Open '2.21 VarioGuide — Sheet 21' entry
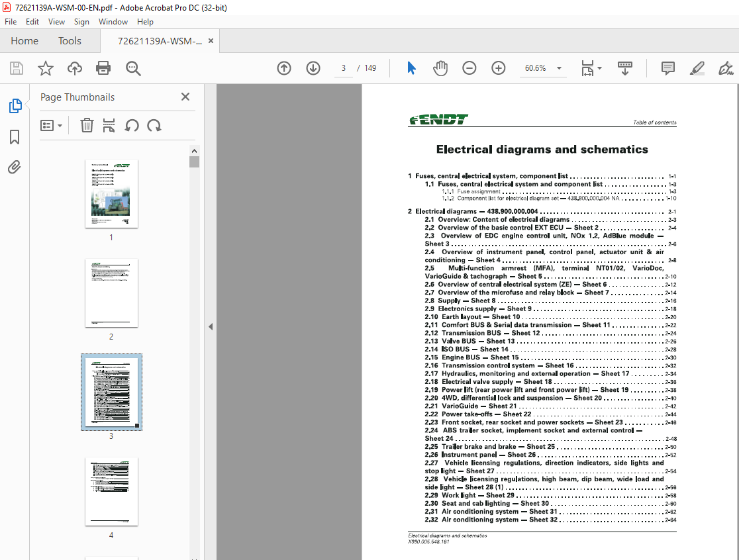Viewport: 739px width, 560px height. (550, 406)
